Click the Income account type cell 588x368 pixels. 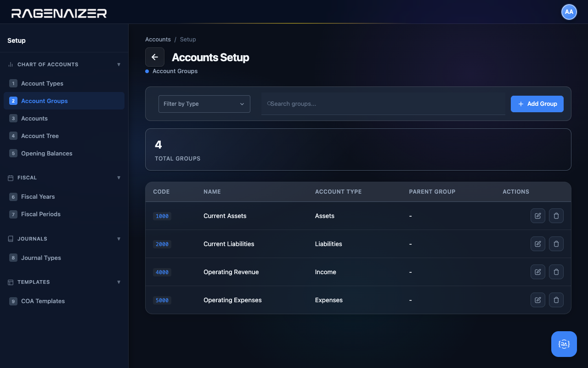pyautogui.click(x=326, y=272)
